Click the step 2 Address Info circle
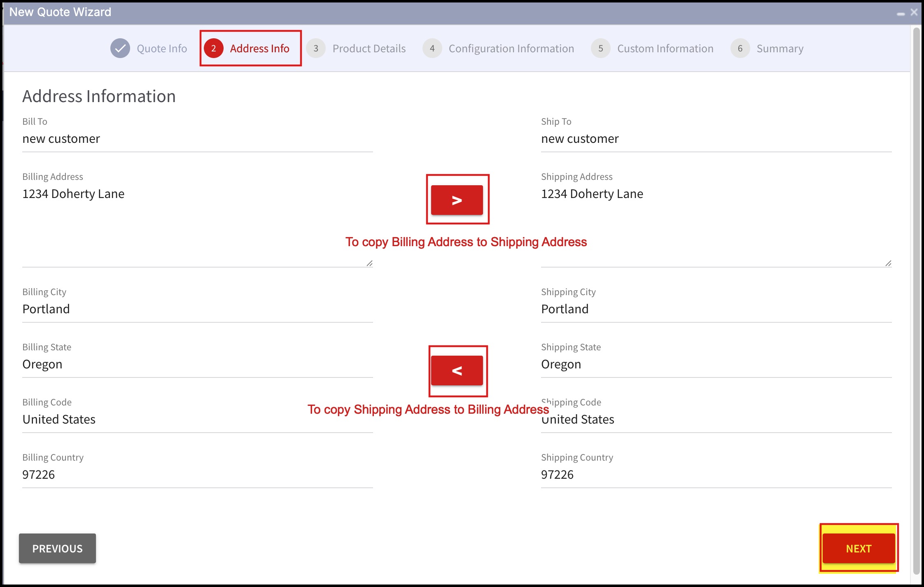924x587 pixels. (x=214, y=49)
